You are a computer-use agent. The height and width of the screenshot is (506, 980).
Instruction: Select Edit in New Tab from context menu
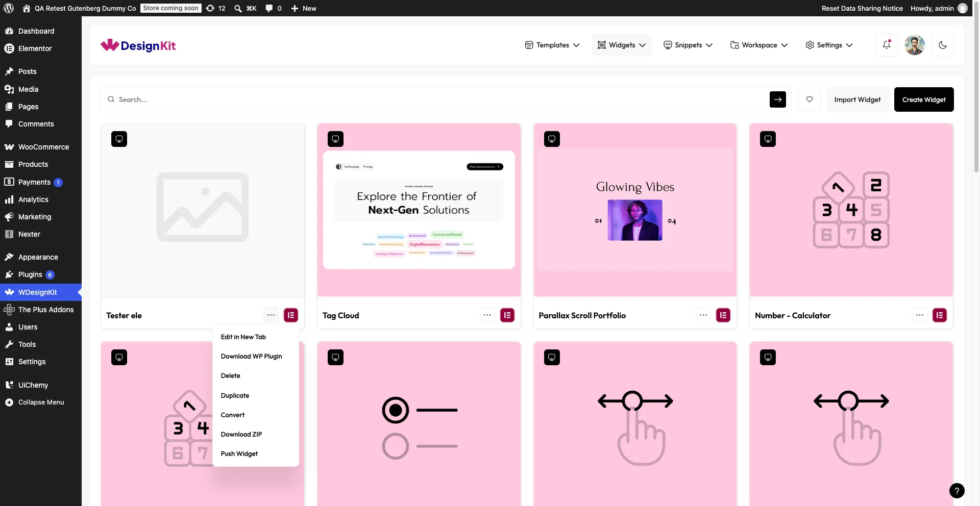243,337
